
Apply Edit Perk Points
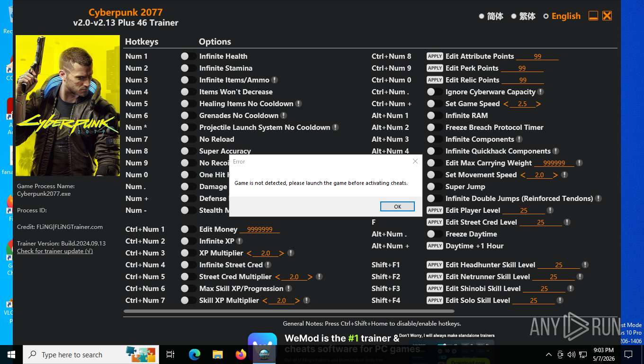pyautogui.click(x=435, y=68)
